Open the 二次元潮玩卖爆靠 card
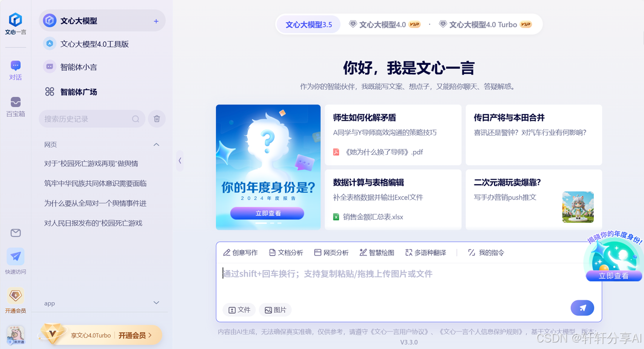The height and width of the screenshot is (349, 644). 534,200
